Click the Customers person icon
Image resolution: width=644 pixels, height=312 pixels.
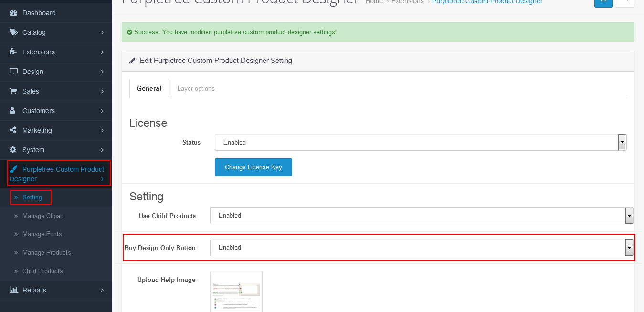click(x=13, y=111)
